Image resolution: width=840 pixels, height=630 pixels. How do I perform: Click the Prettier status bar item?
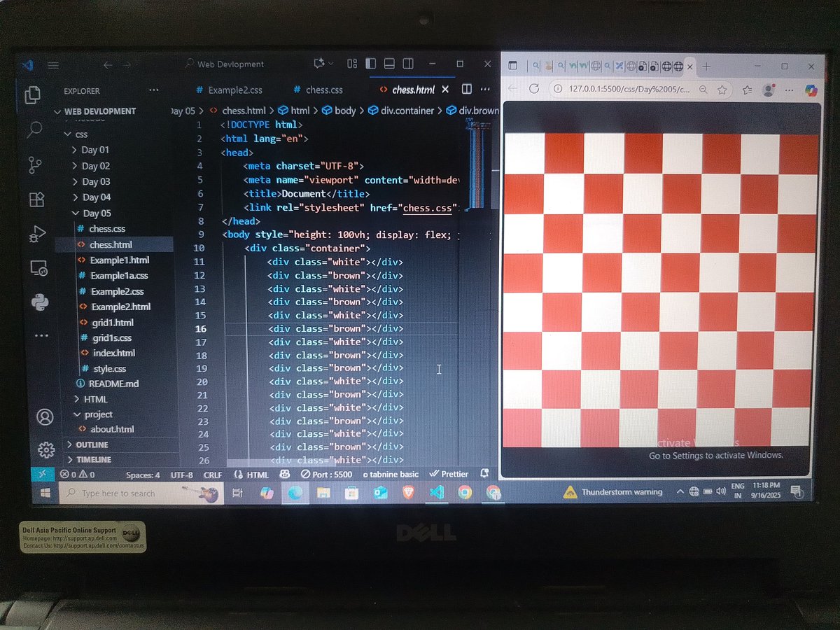449,474
